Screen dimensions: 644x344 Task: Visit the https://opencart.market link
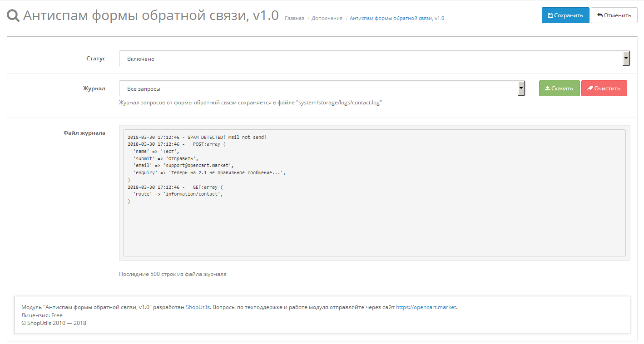pos(426,307)
